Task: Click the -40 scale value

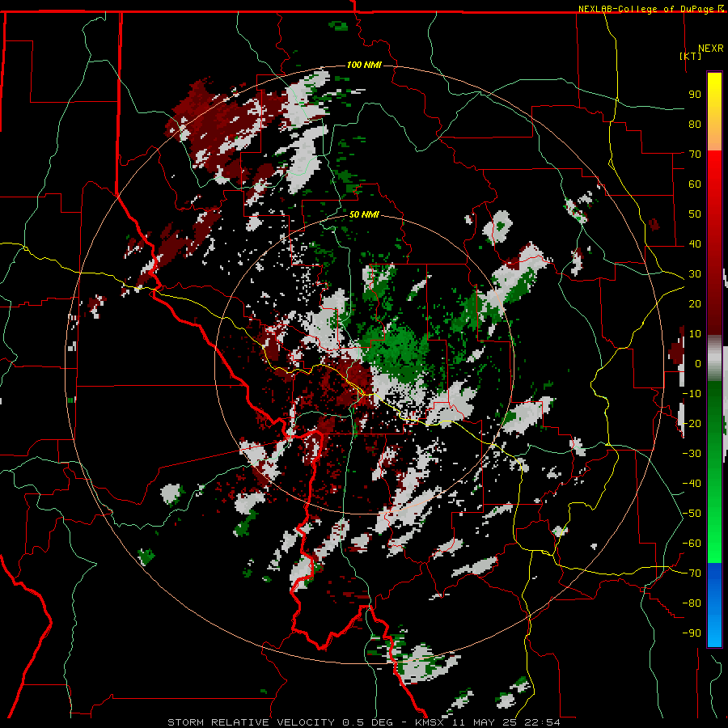Action: [x=692, y=484]
